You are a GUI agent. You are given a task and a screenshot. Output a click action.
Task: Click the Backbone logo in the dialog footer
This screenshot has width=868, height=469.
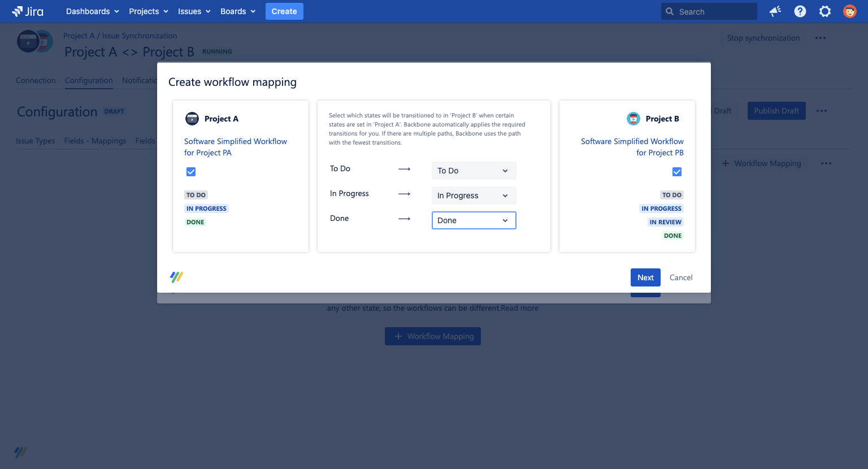click(176, 277)
